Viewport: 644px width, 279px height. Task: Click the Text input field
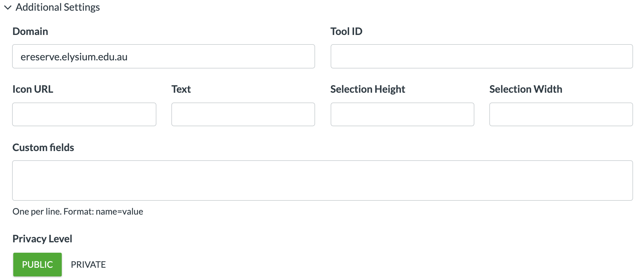click(x=243, y=114)
